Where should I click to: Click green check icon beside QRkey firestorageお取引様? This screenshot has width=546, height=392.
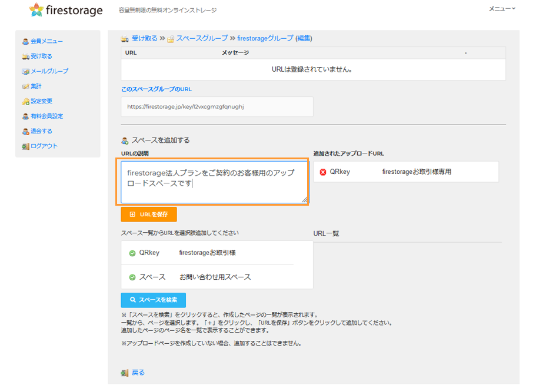tap(132, 253)
